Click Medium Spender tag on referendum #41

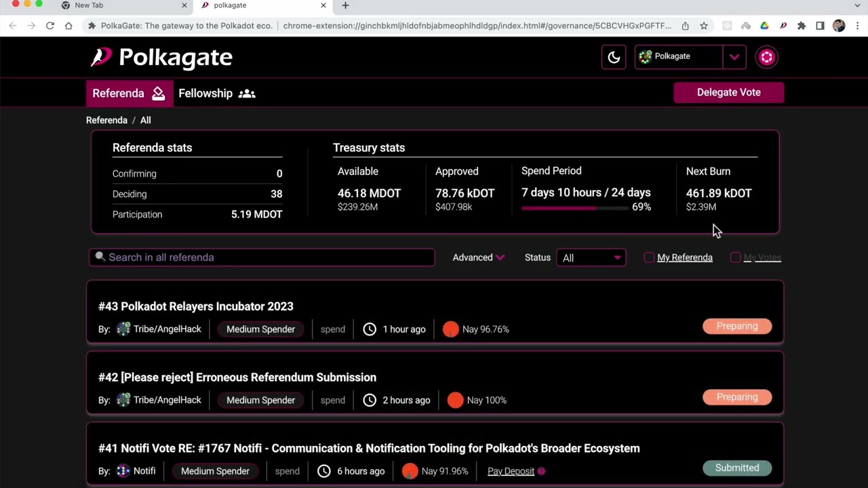click(x=215, y=471)
